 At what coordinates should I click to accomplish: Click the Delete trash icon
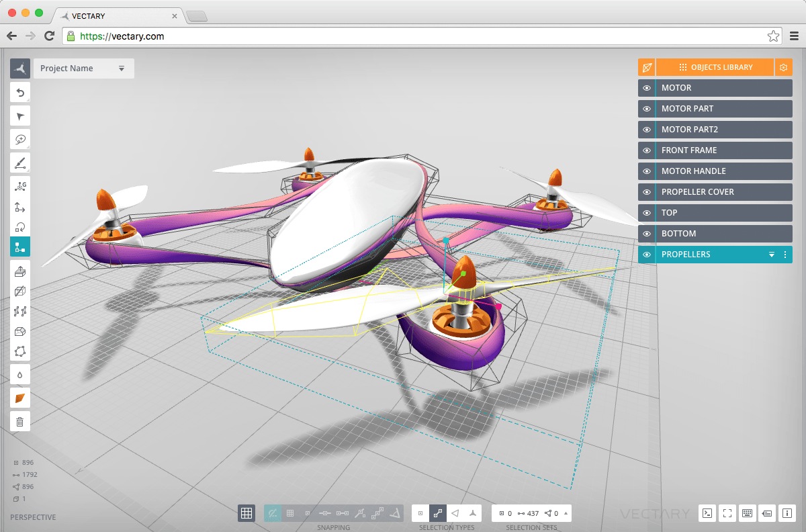(x=19, y=421)
